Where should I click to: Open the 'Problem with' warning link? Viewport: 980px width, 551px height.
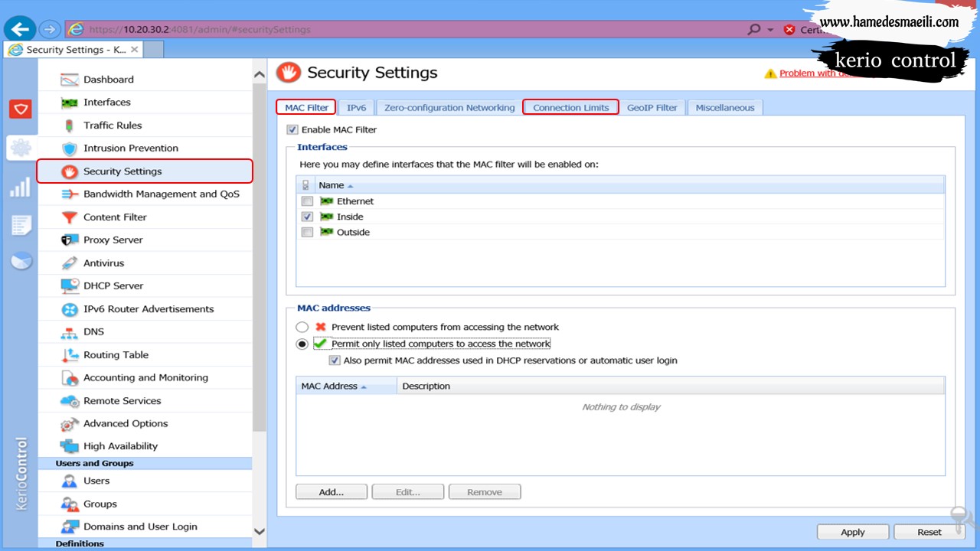point(815,73)
